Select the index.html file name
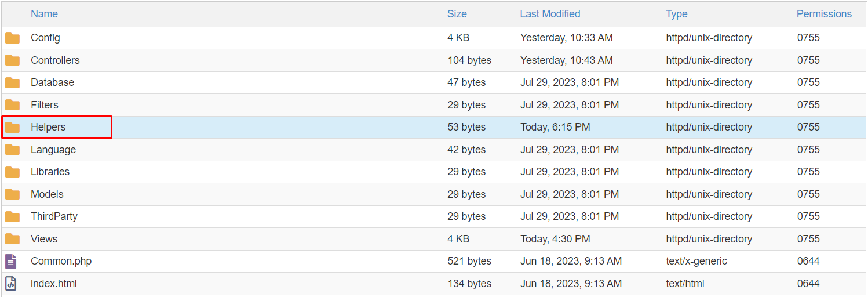The height and width of the screenshot is (297, 868). [x=54, y=284]
